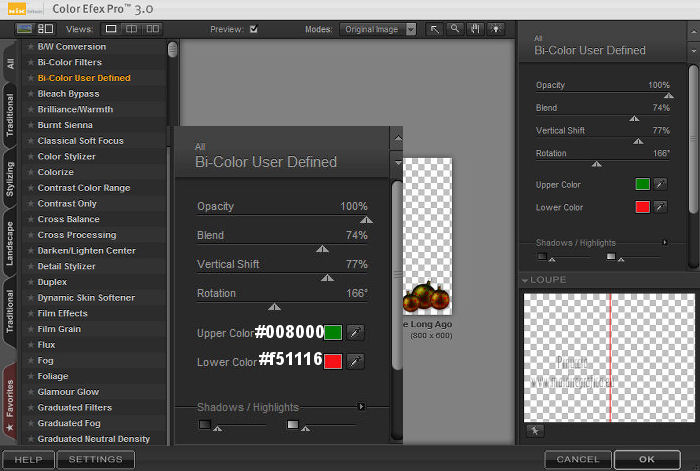
Task: Select the Foliage filter
Action: pos(53,376)
